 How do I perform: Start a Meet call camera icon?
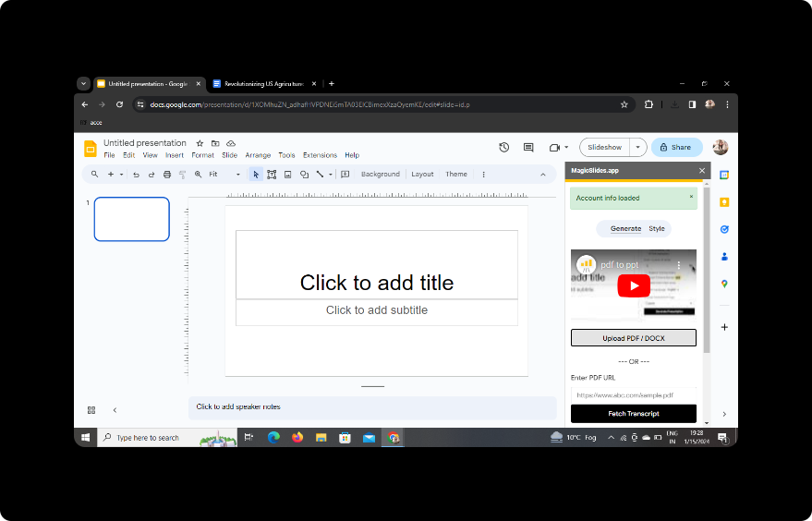(x=554, y=148)
